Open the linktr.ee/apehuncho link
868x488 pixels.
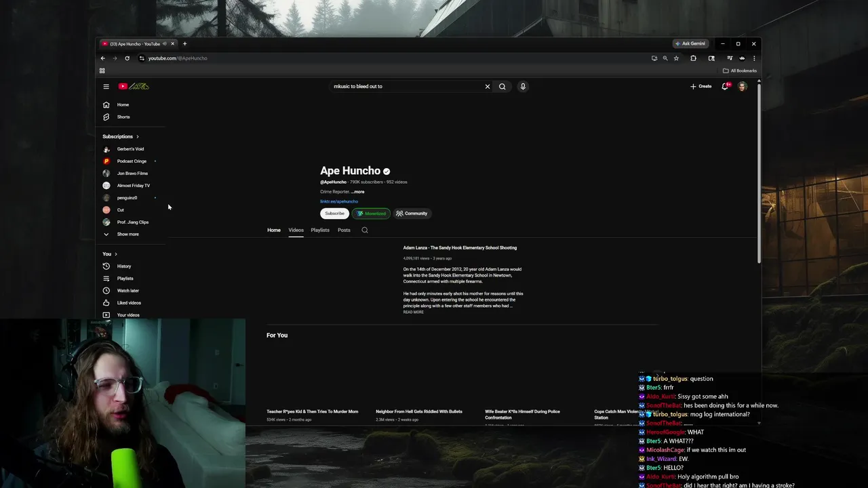tap(339, 201)
